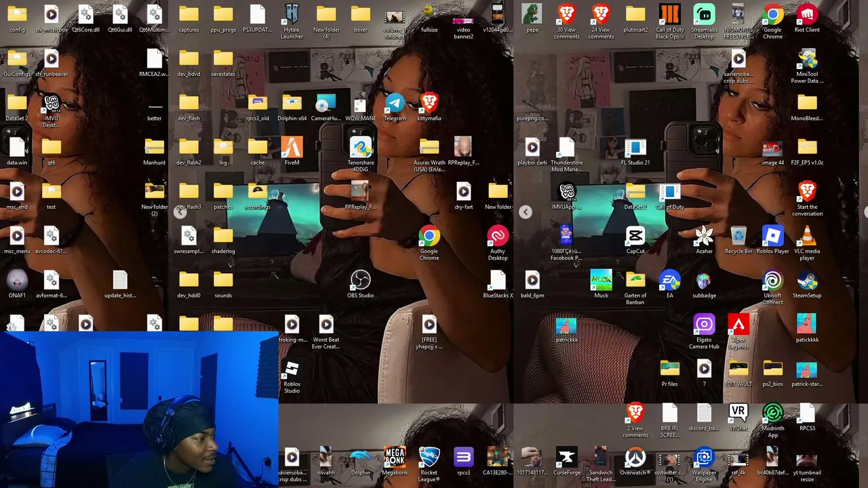Select the Muck game icon
Screen dimensions: 868x488
pyautogui.click(x=601, y=284)
